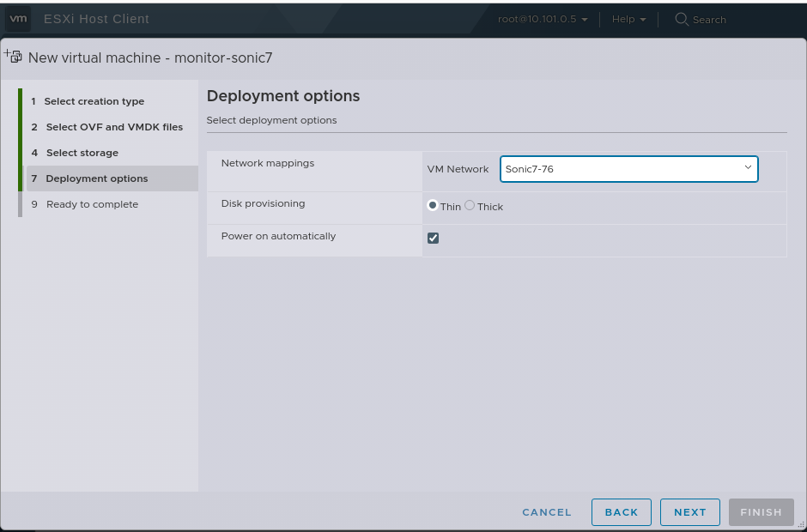The width and height of the screenshot is (807, 532).
Task: Select Thin disk provisioning
Action: click(433, 206)
